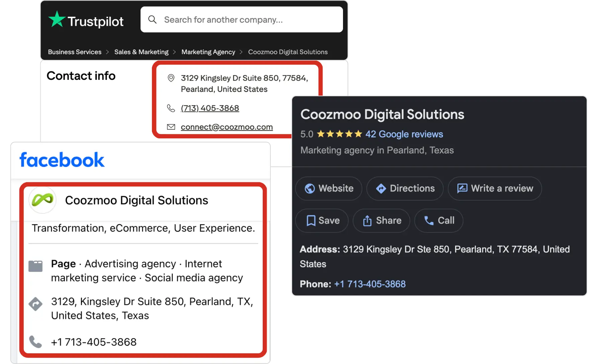Click the Coozmoo Digital Solutions Google panel title

[382, 114]
